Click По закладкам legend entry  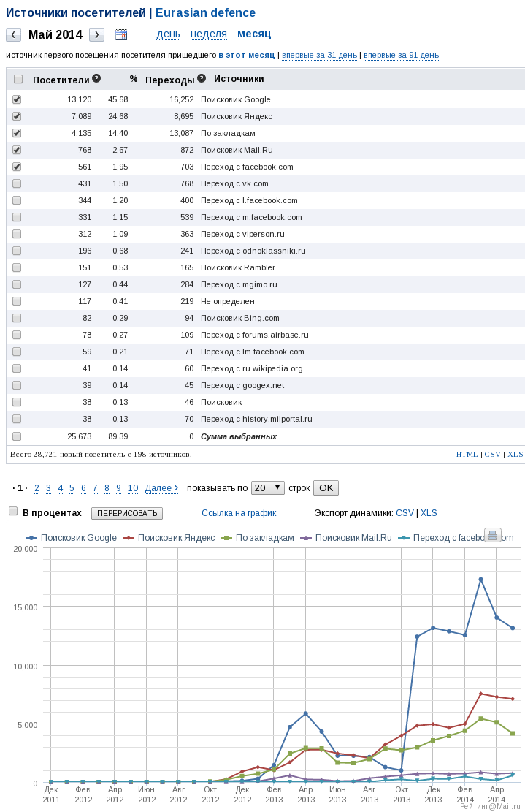pos(258,537)
